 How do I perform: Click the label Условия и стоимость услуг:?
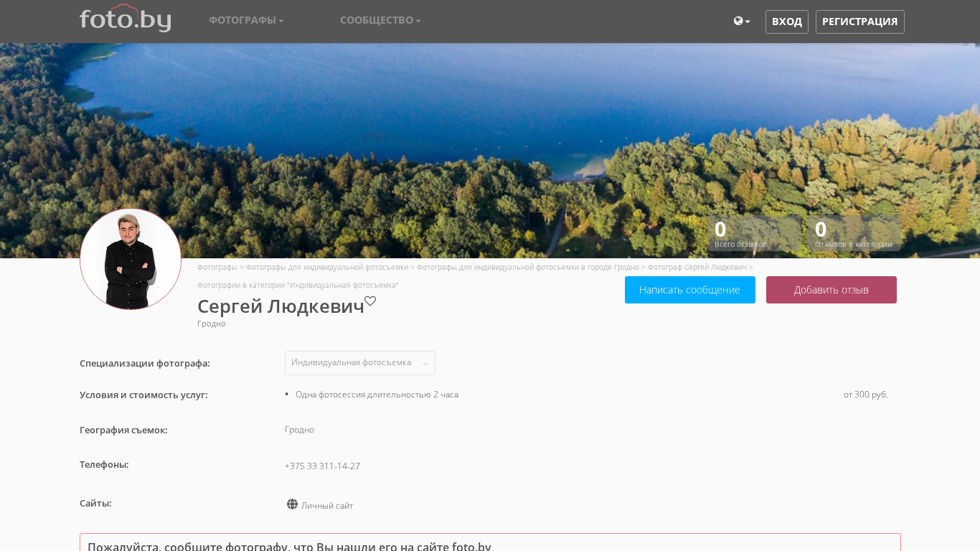click(x=143, y=395)
